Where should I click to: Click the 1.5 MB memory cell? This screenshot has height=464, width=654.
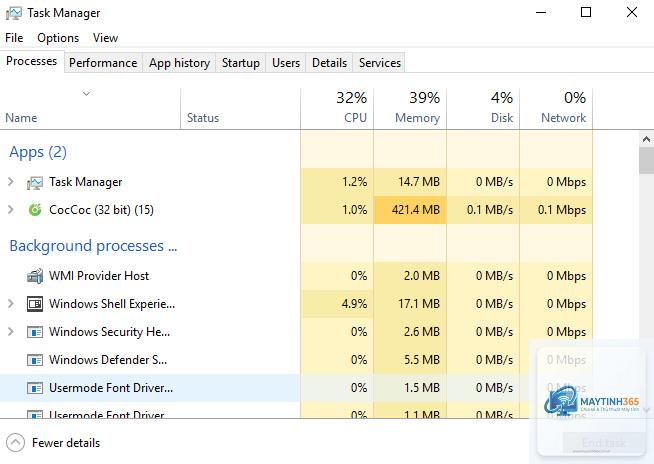click(x=410, y=388)
